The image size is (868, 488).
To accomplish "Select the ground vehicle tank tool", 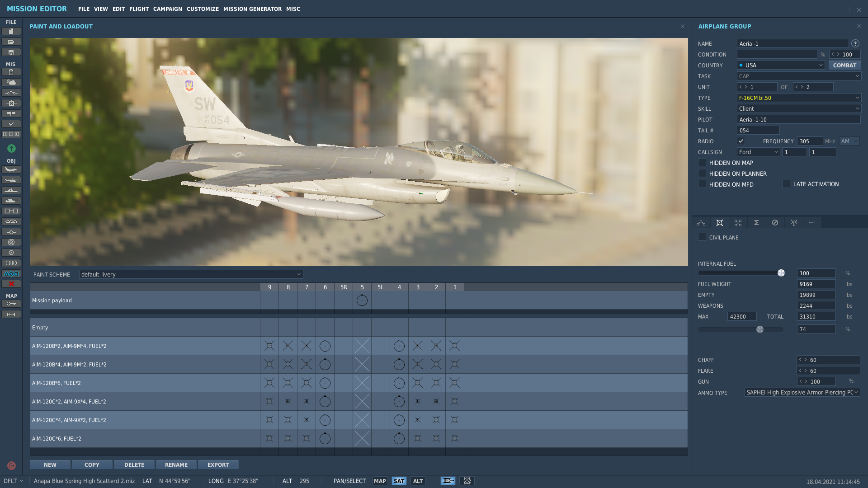I will coord(11,201).
